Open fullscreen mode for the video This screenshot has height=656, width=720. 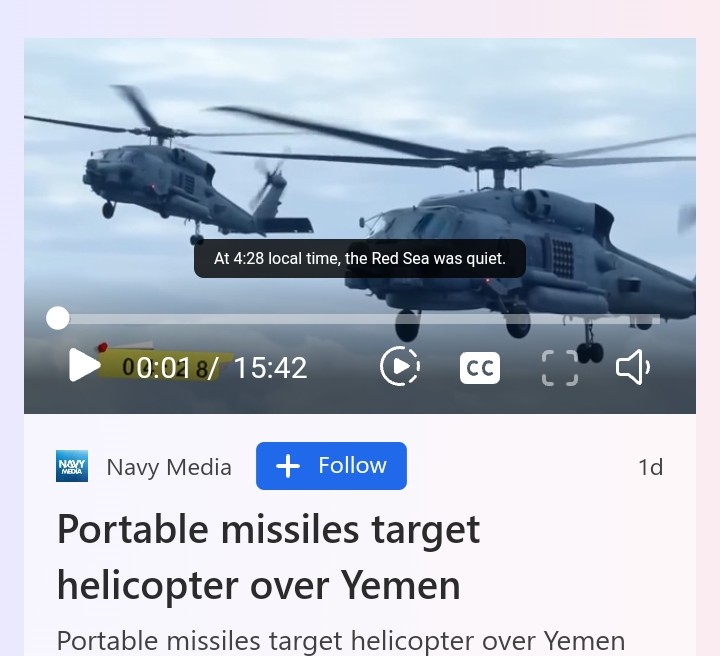point(560,368)
